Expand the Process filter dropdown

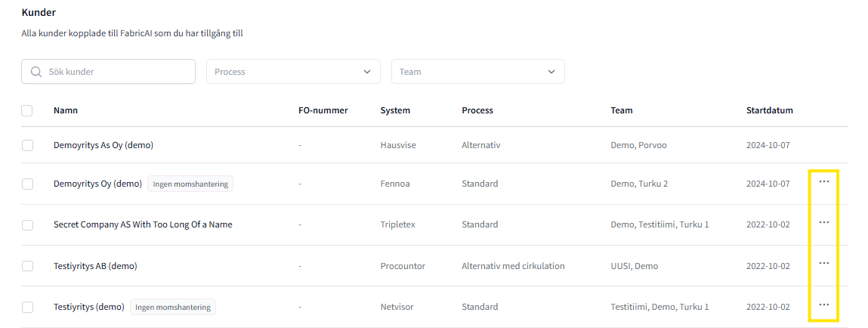click(x=293, y=72)
